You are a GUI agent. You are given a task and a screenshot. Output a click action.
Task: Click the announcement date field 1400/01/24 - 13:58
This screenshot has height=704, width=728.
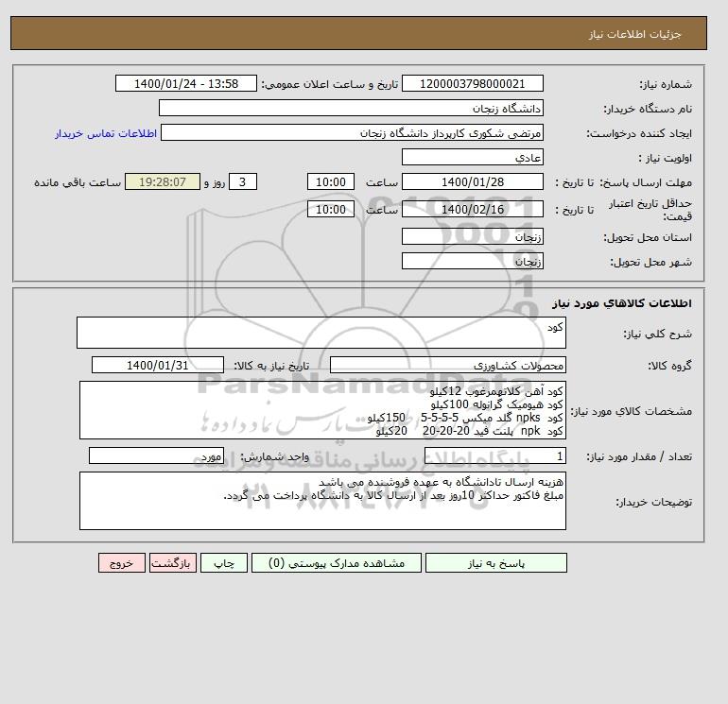[x=185, y=83]
